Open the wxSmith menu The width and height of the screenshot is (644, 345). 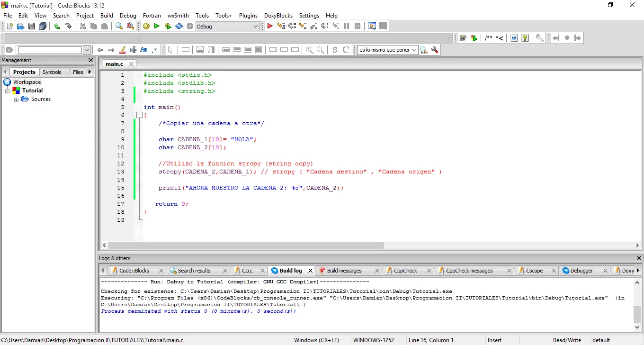coord(178,16)
